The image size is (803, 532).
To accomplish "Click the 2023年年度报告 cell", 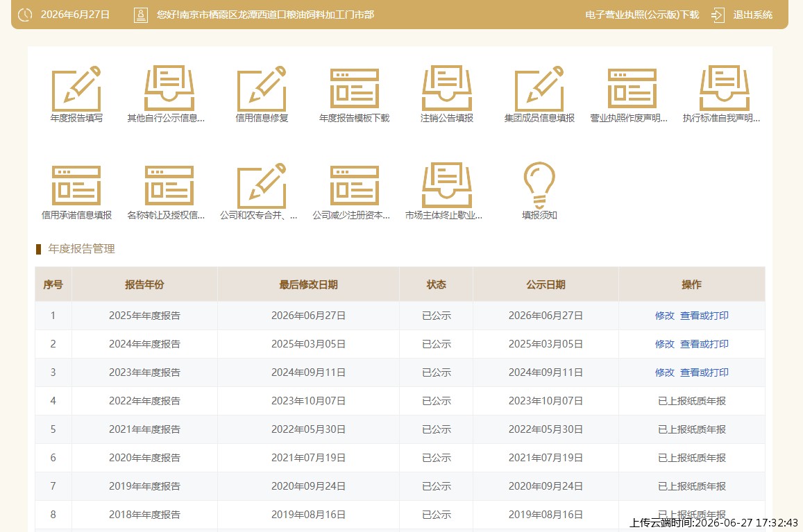I will (144, 372).
